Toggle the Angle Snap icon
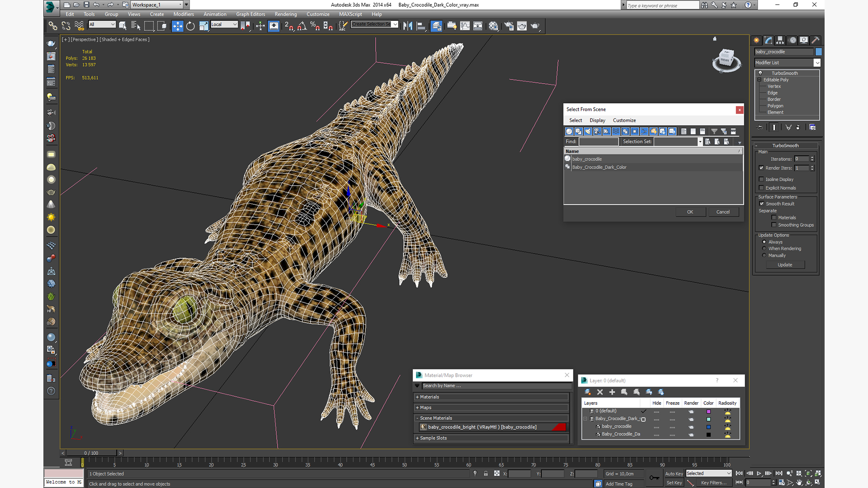The image size is (868, 488). click(x=302, y=26)
